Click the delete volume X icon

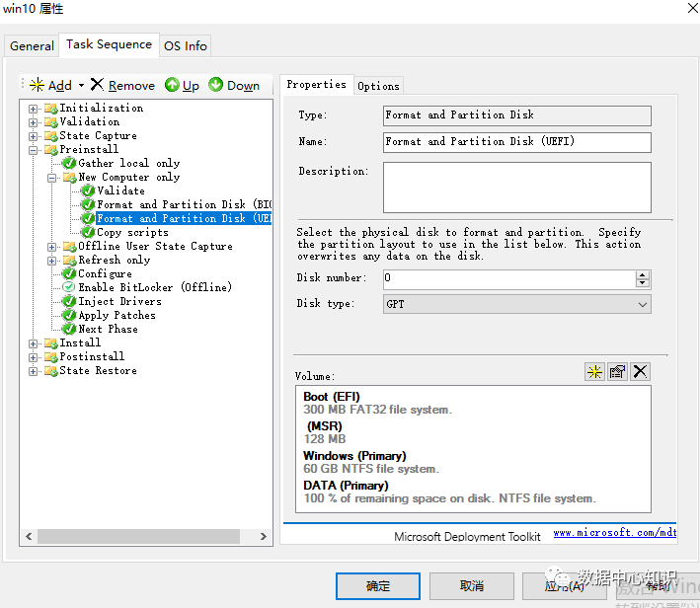(x=640, y=372)
